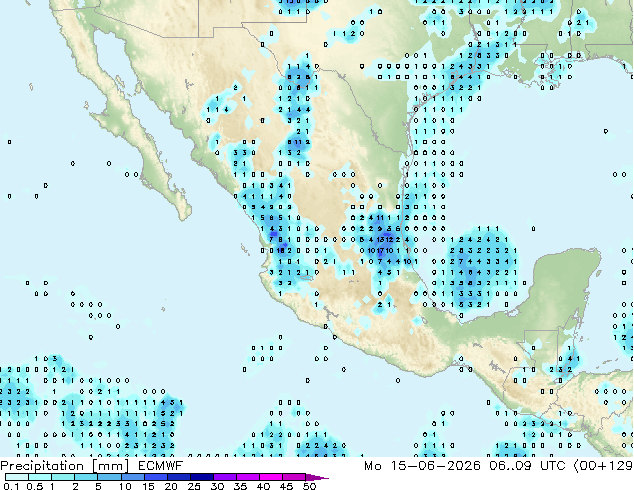Pick the 10–15 mm legend color swatch
This screenshot has height=490, width=634.
click(x=132, y=477)
